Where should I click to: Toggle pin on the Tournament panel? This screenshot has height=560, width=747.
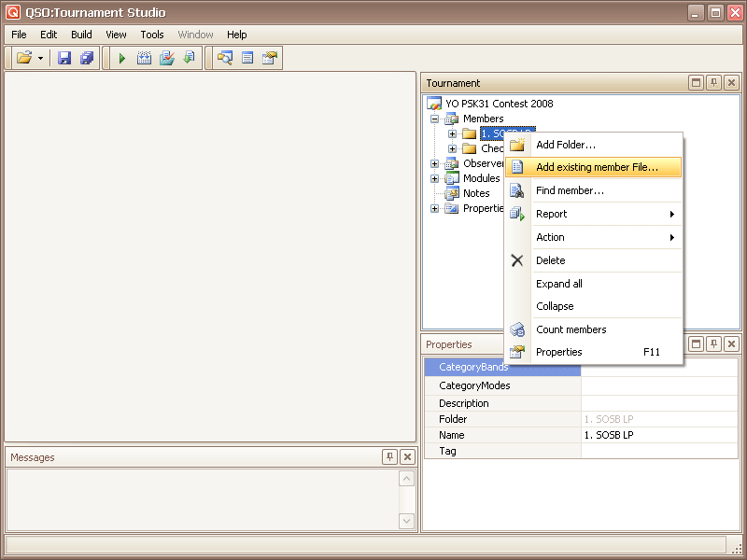pyautogui.click(x=713, y=83)
